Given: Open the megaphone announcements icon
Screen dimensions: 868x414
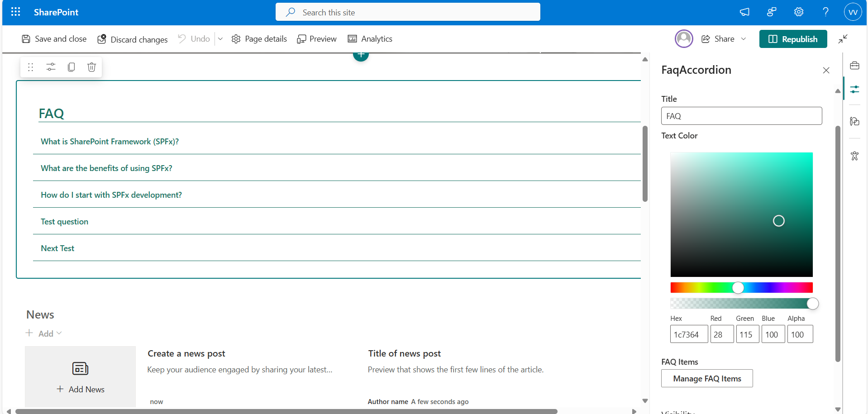Looking at the screenshot, I should click(744, 12).
